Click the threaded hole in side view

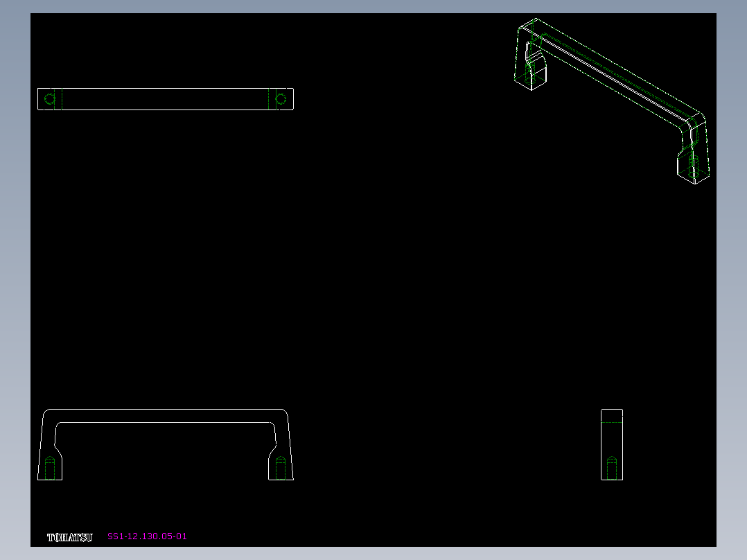(612, 468)
